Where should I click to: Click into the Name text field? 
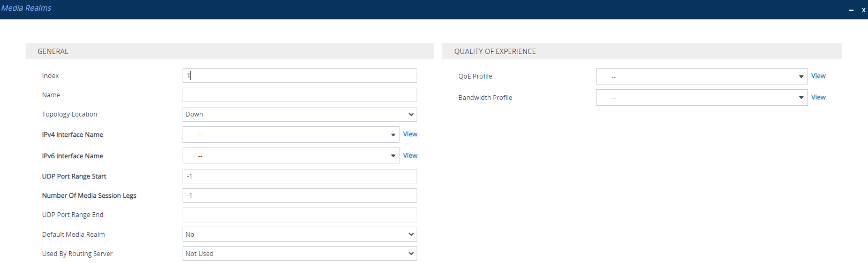[x=300, y=95]
